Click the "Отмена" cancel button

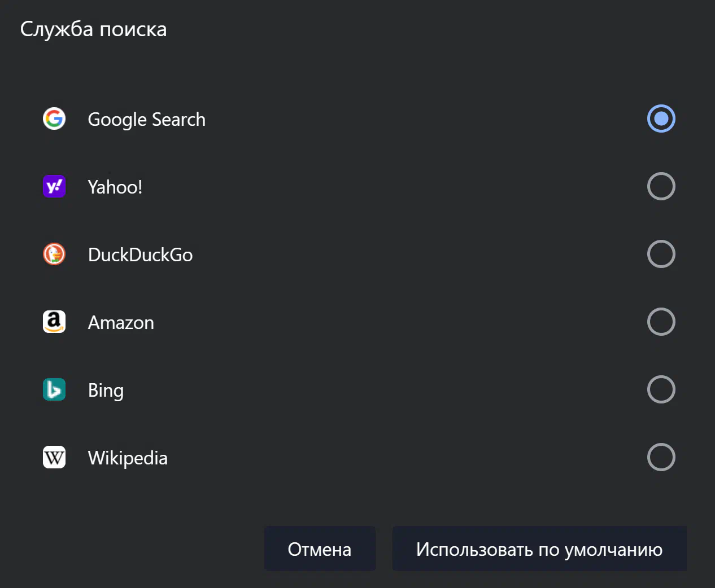click(320, 548)
